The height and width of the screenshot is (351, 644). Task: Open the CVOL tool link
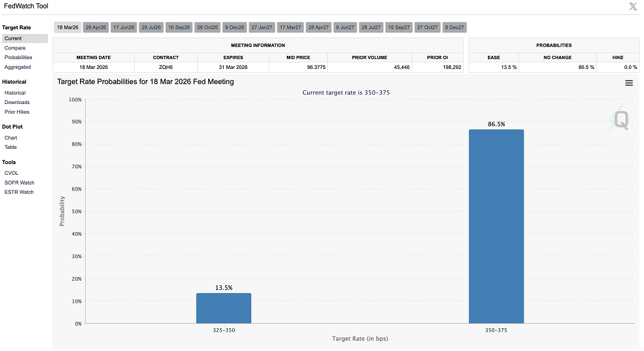[x=12, y=173]
